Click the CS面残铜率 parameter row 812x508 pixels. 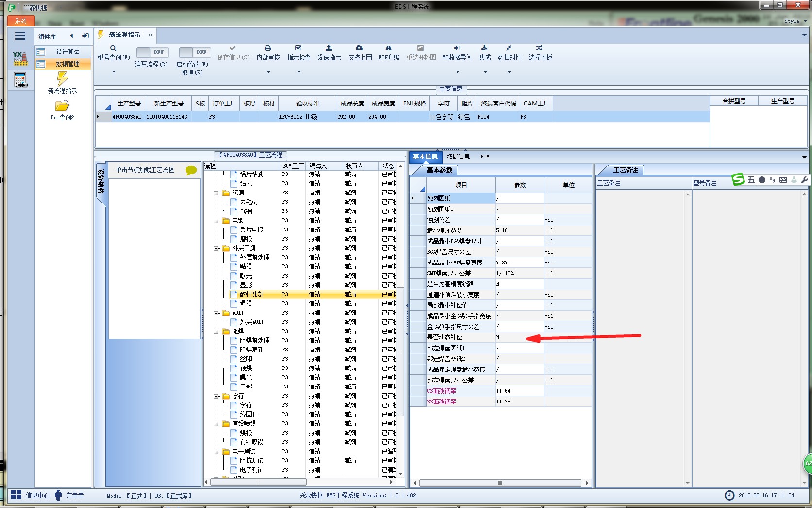coord(501,391)
